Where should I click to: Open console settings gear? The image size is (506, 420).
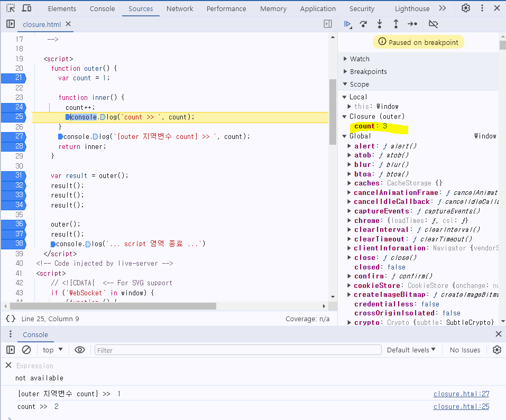coord(497,350)
